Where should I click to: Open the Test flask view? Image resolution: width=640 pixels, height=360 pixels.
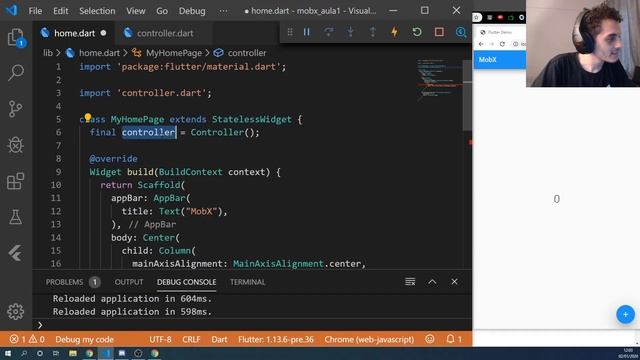[16, 217]
